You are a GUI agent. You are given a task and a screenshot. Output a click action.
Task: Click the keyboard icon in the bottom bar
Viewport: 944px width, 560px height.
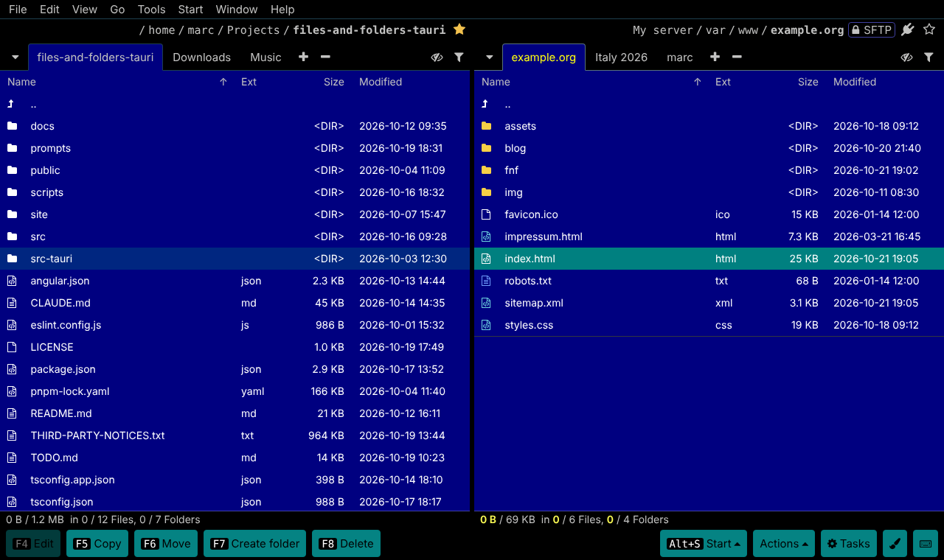[926, 544]
